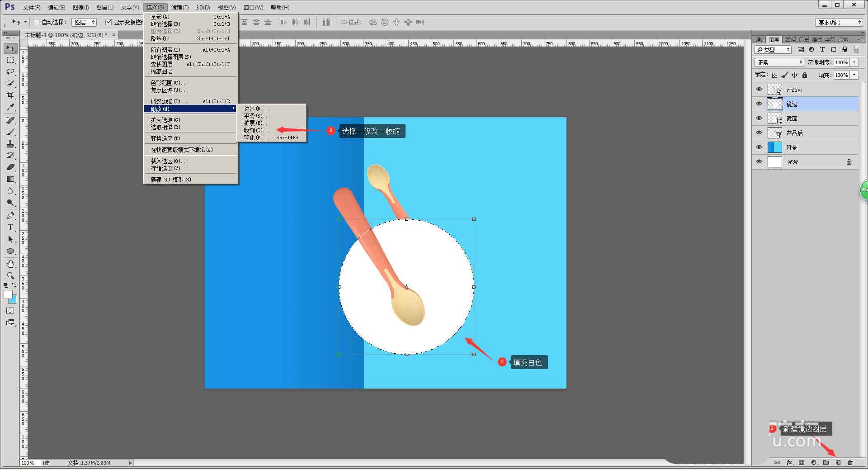
Task: Hide the 产品前 layer
Action: [759, 90]
